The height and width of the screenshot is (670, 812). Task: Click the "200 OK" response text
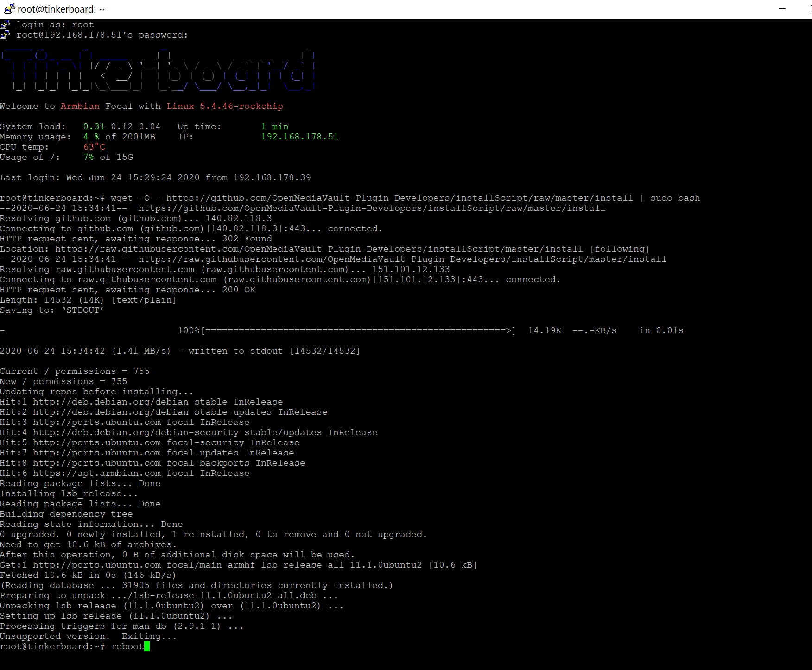point(239,290)
